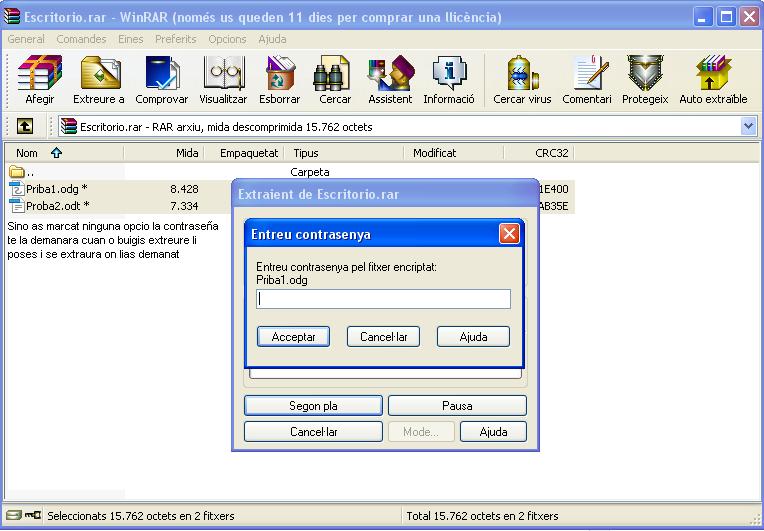Sort by the Tipus column header
The width and height of the screenshot is (764, 531).
point(344,153)
